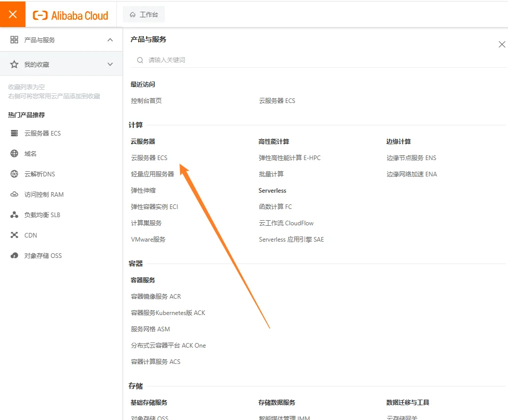Click the 我的收藏 label

click(37, 64)
